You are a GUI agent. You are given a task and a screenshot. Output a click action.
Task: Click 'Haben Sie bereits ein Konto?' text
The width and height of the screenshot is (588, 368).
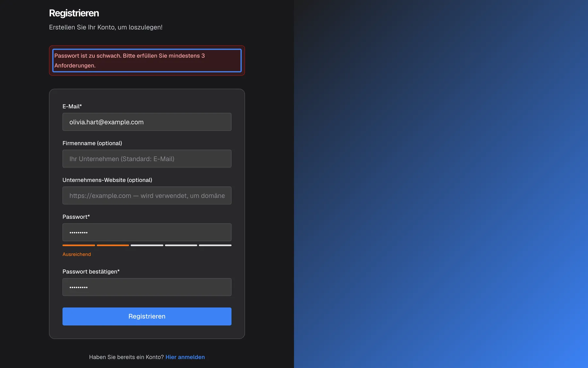pyautogui.click(x=126, y=357)
